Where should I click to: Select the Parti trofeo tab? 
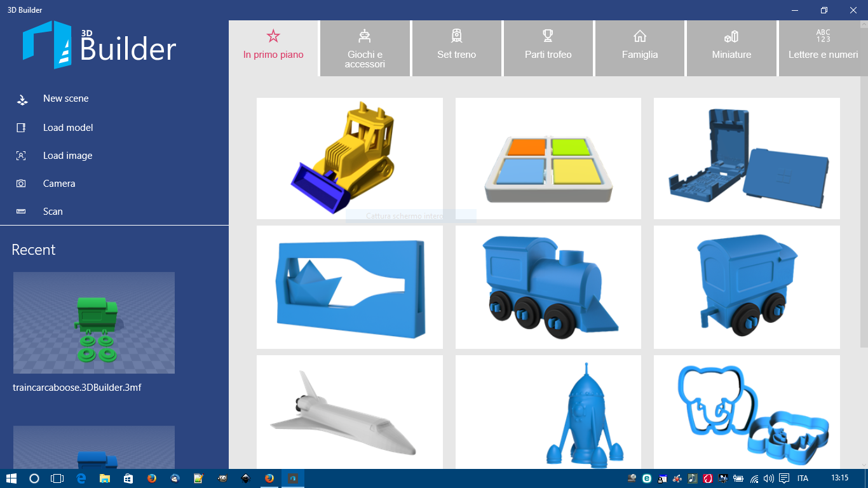[548, 48]
